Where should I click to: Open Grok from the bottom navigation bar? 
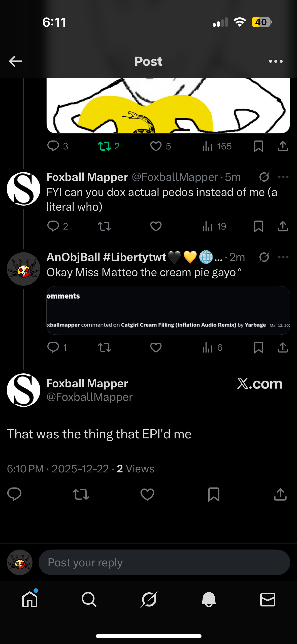click(x=149, y=599)
